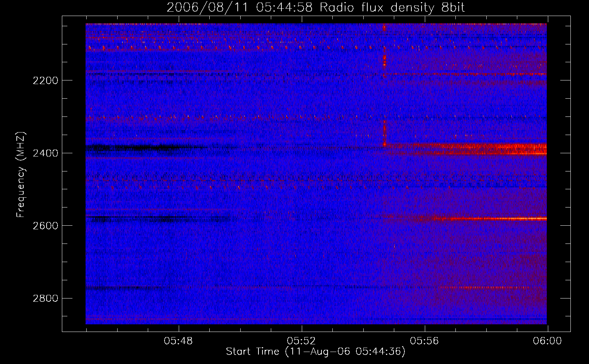Image resolution: width=589 pixels, height=364 pixels.
Task: Click the 2200 frequency tick label
Action: click(46, 80)
